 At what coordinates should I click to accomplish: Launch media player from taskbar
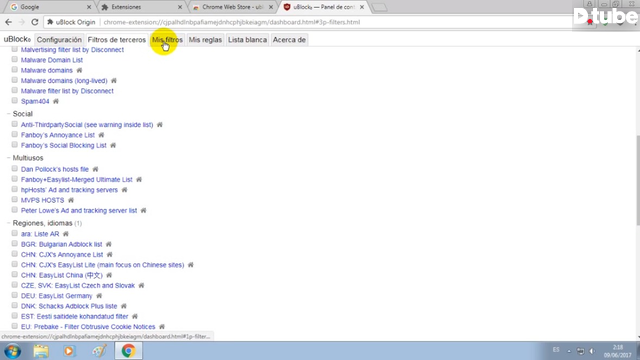(x=69, y=351)
